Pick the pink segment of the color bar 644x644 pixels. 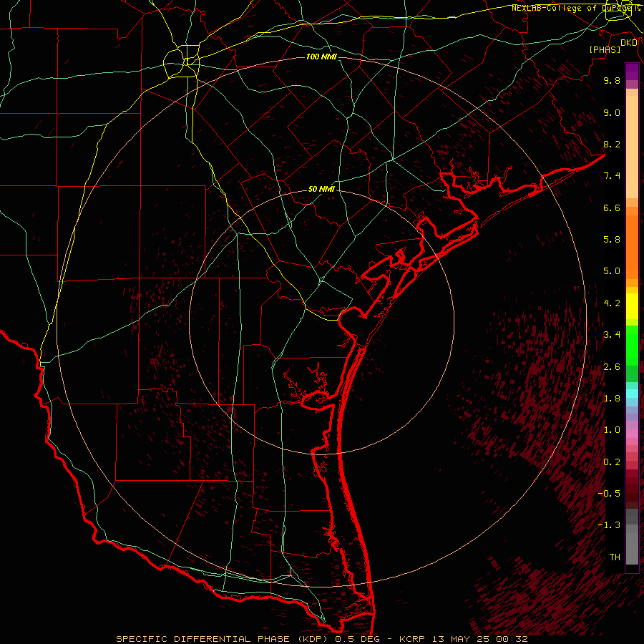point(632,434)
